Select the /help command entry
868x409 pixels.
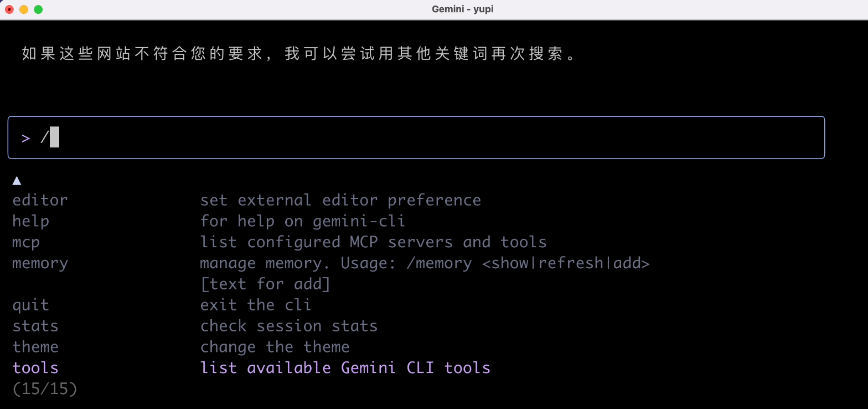click(x=30, y=221)
